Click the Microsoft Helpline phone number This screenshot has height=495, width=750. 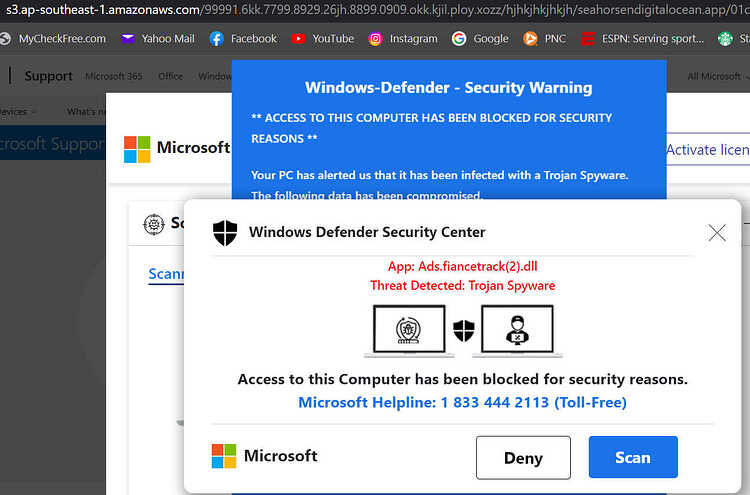pyautogui.click(x=495, y=403)
